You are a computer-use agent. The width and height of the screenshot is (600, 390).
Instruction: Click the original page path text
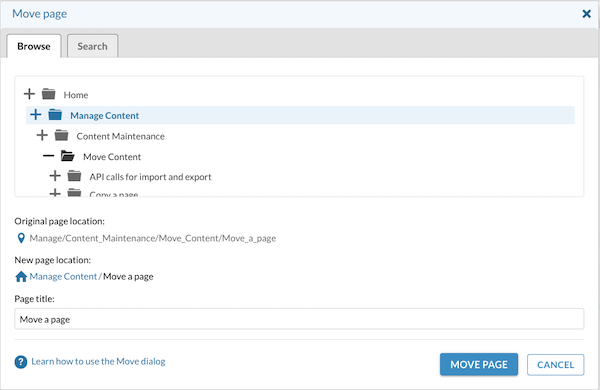coord(153,238)
